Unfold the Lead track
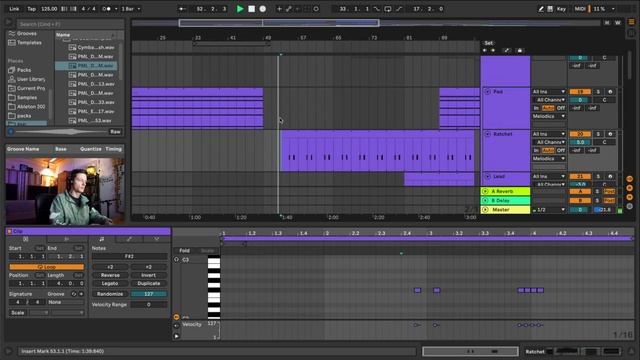Screen dimensions: 640x360 coord(487,176)
